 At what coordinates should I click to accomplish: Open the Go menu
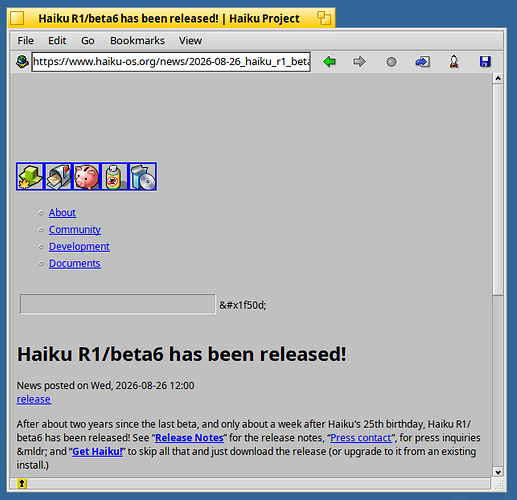(88, 41)
